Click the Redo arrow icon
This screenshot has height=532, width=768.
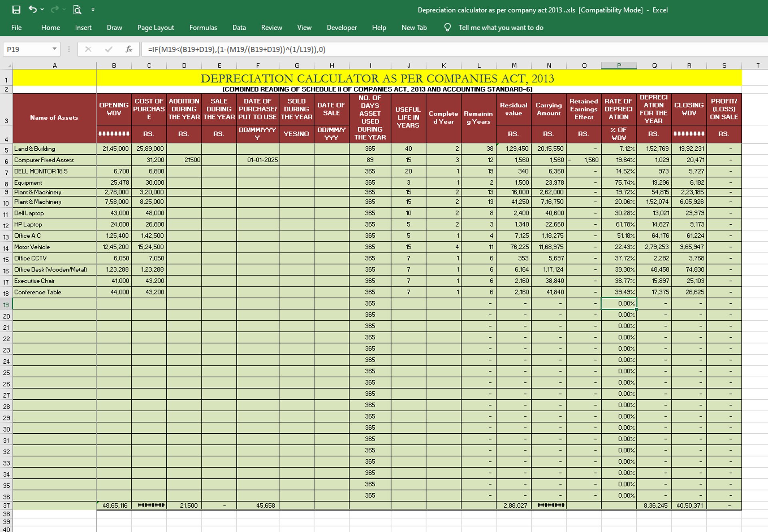tap(54, 9)
